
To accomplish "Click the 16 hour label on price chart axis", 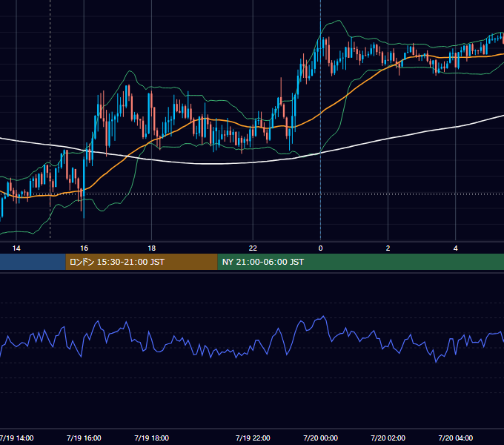I will tap(84, 248).
